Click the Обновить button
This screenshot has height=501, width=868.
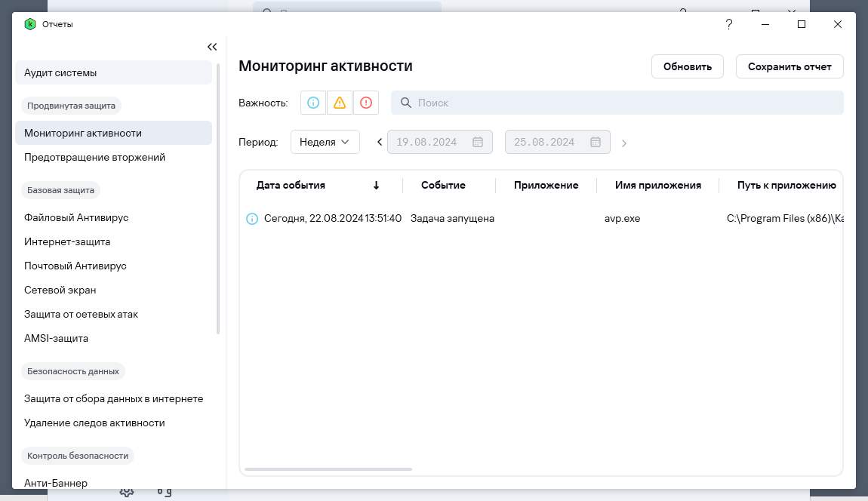coord(688,66)
